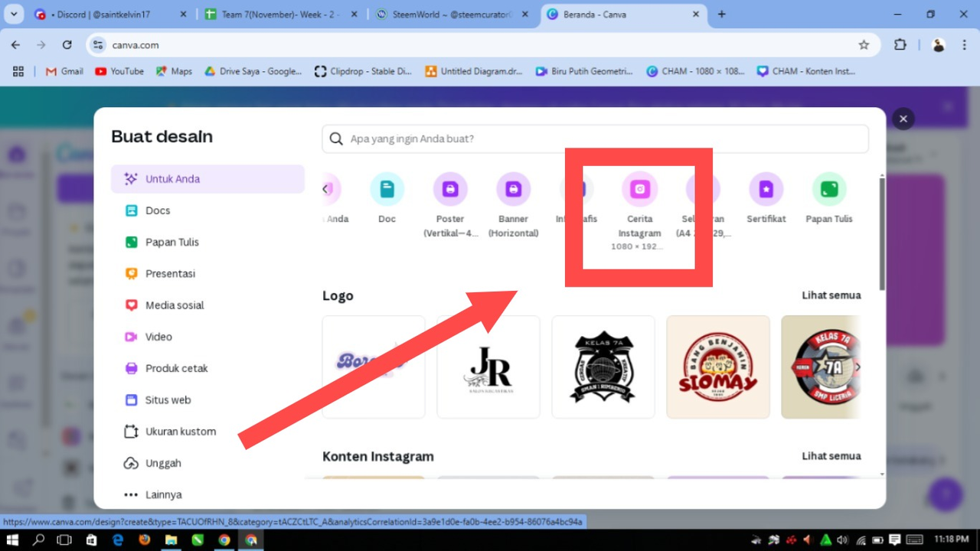The width and height of the screenshot is (980, 551).
Task: Open the JR logo template thumbnail
Action: 488,367
